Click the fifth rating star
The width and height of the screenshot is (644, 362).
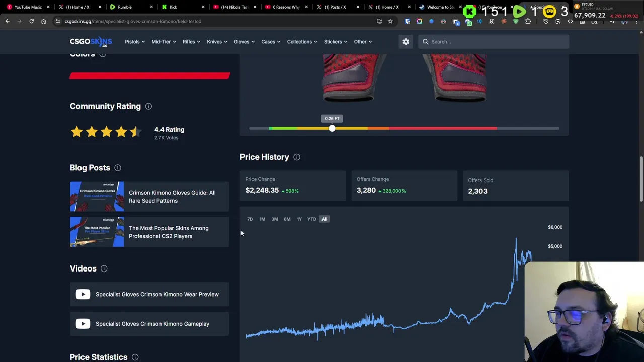[136, 132]
